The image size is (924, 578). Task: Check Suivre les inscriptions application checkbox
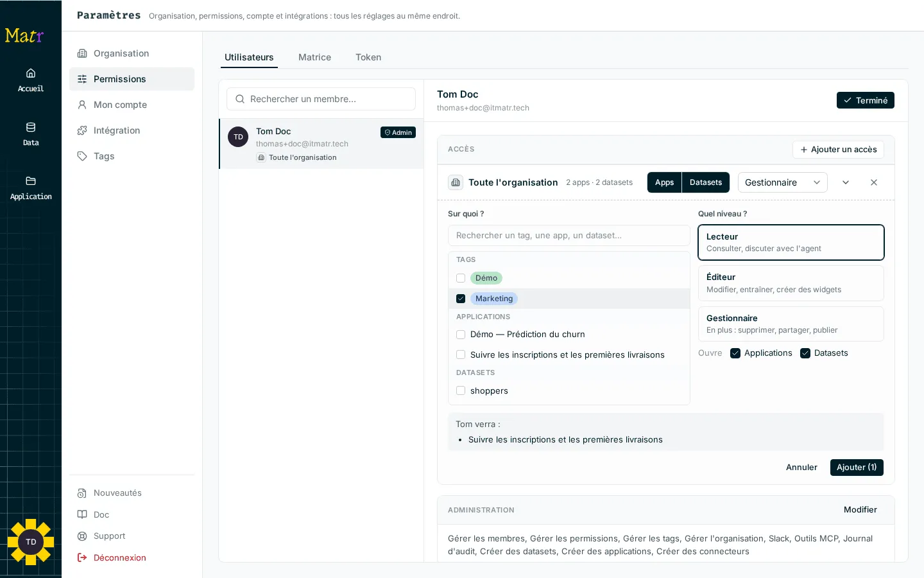(x=461, y=355)
